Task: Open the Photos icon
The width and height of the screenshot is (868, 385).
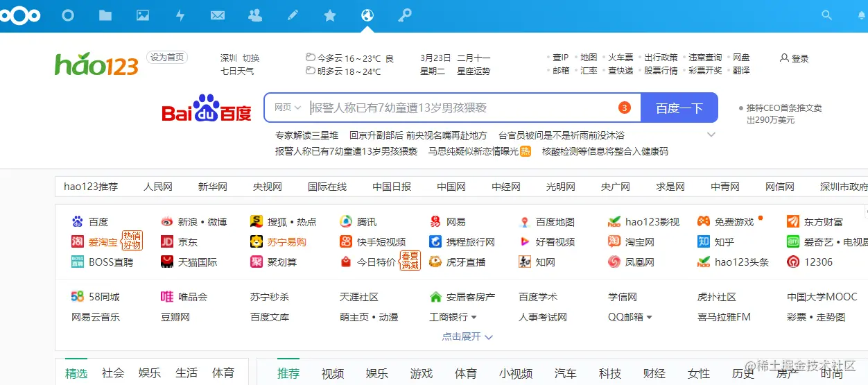Action: [143, 15]
